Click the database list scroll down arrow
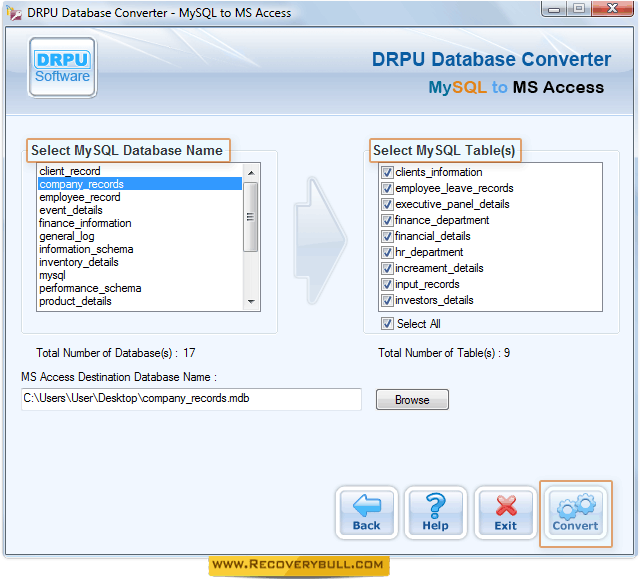This screenshot has width=640, height=579. (x=251, y=302)
